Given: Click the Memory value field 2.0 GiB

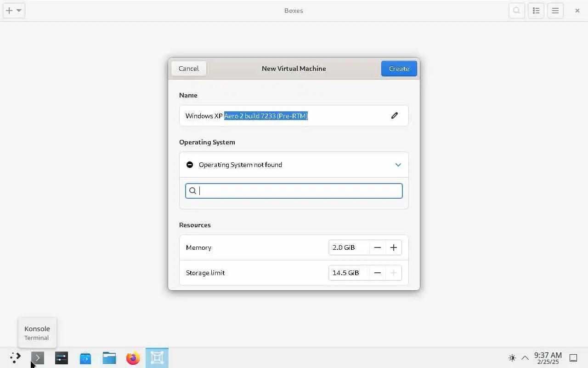Looking at the screenshot, I should click(x=349, y=247).
